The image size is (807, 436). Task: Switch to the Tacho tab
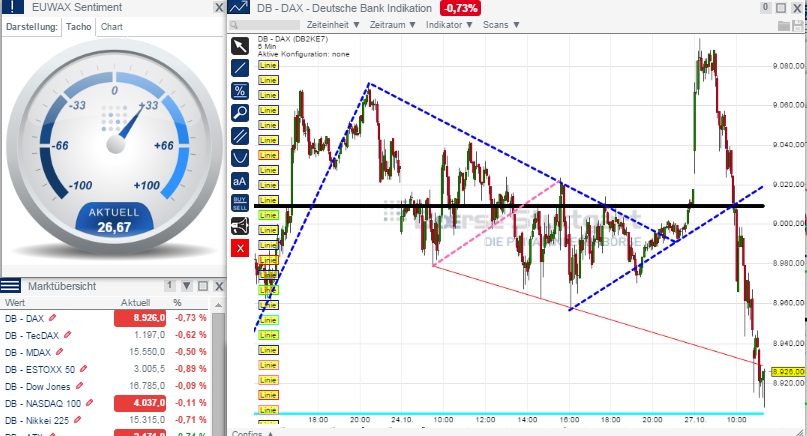(x=78, y=27)
